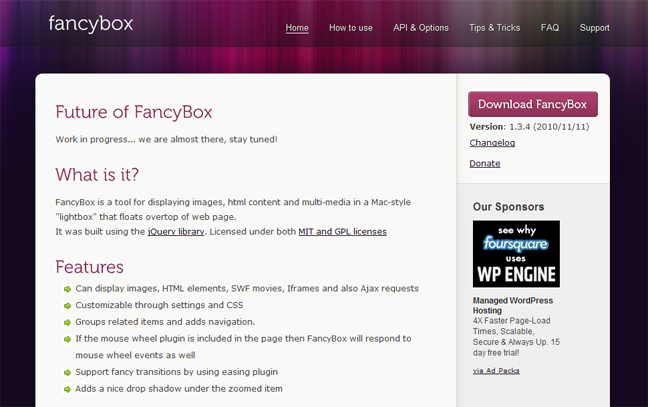Go to How to use page
Screen dimensions: 648x407
tap(350, 28)
